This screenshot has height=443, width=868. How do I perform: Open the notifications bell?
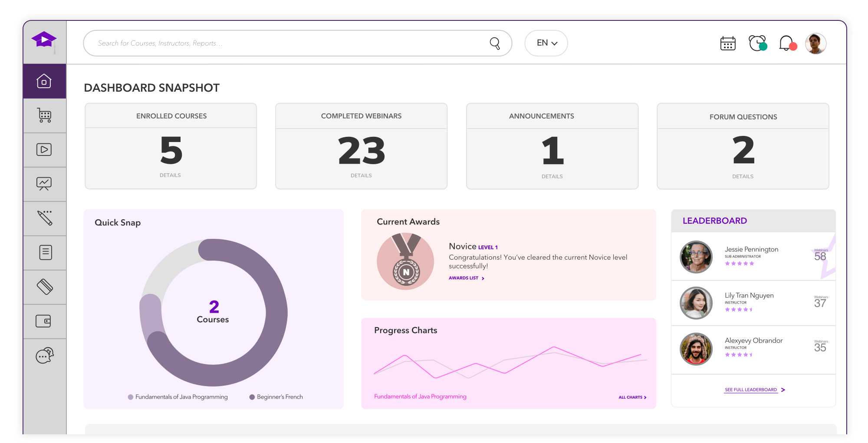[x=787, y=43]
